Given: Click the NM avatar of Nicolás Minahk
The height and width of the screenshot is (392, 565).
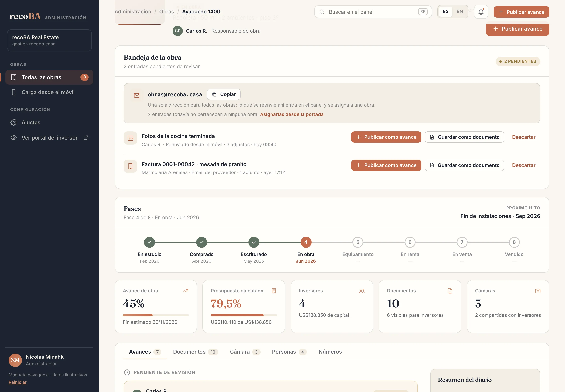Looking at the screenshot, I should click(15, 360).
